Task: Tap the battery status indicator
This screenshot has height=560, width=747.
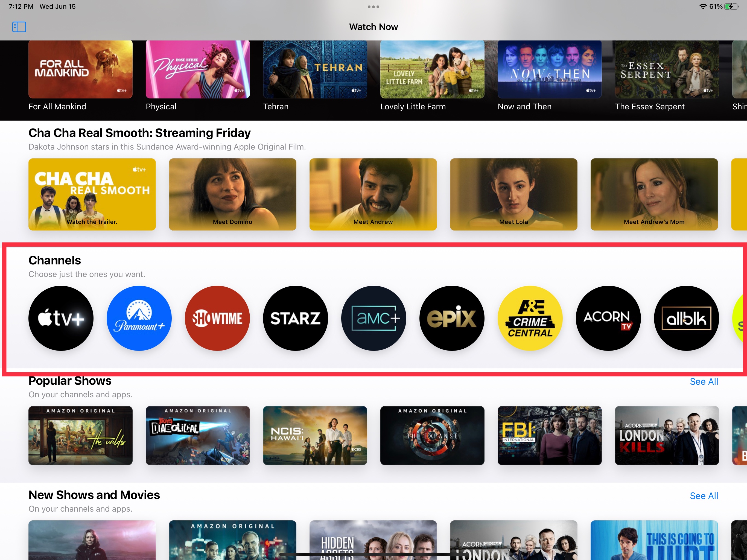Action: click(731, 7)
